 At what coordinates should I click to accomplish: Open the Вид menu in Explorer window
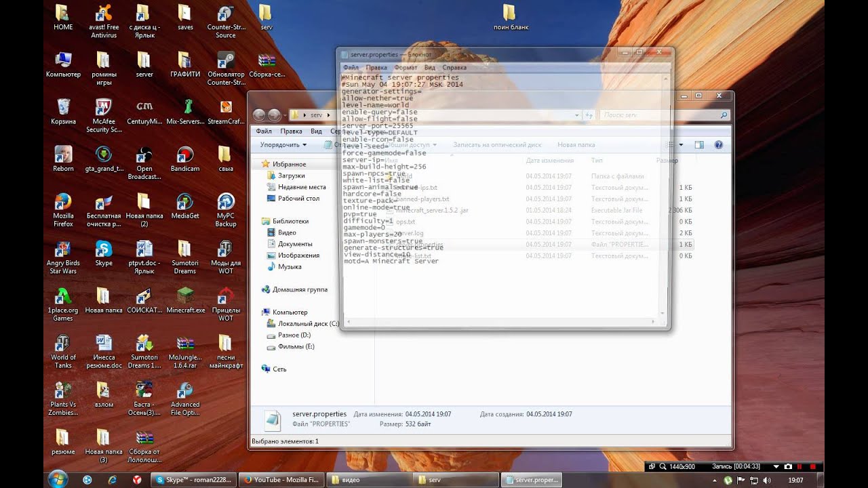pyautogui.click(x=316, y=131)
